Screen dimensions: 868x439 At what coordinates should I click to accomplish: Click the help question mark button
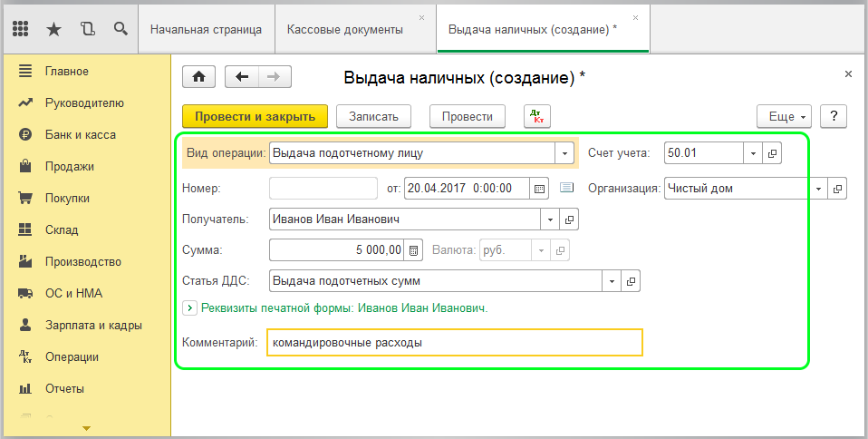click(833, 116)
